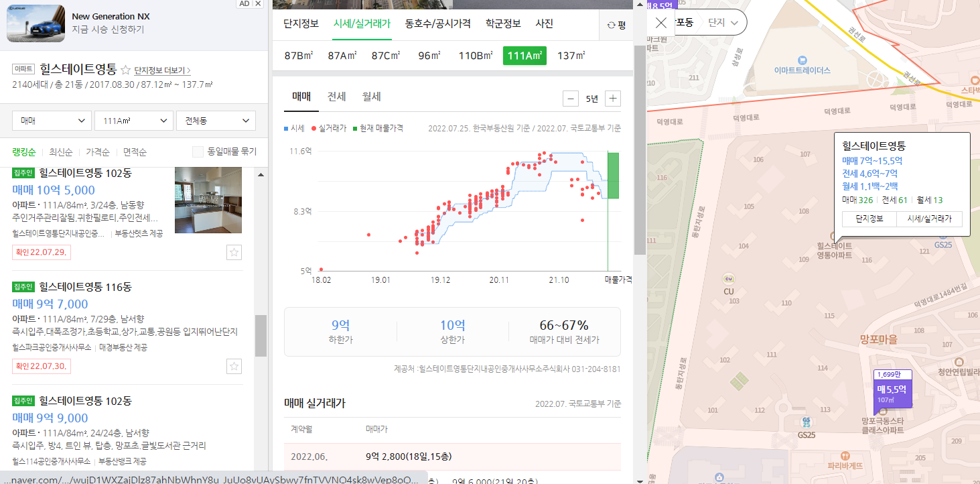This screenshot has width=980, height=484.
Task: Click the 망포마을 map label
Action: (x=878, y=340)
